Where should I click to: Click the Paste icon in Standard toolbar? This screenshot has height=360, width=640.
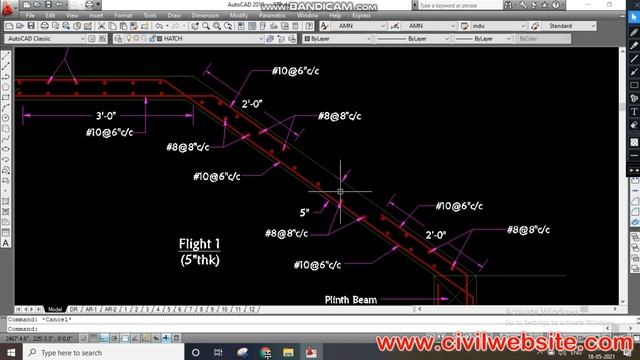click(123, 26)
